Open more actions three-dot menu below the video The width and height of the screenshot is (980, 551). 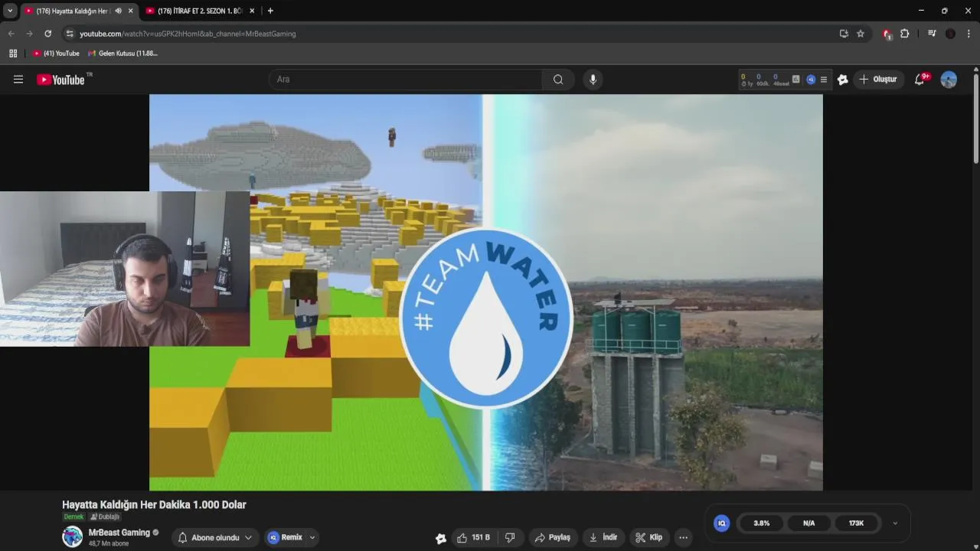683,537
